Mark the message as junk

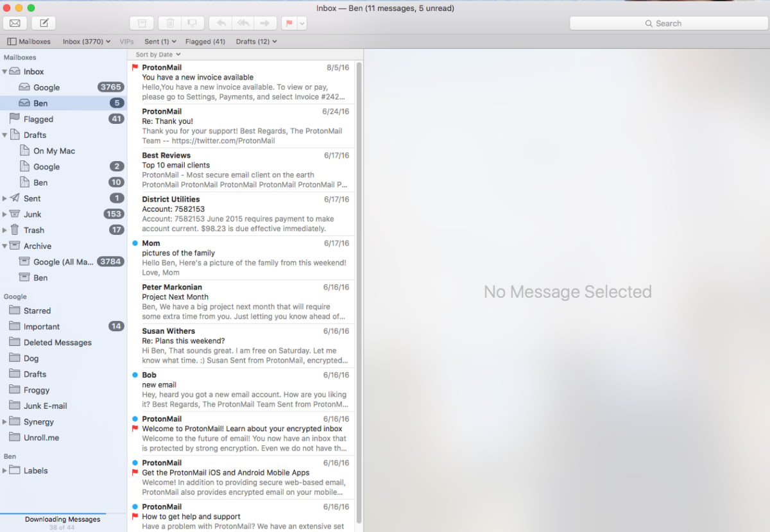[192, 22]
